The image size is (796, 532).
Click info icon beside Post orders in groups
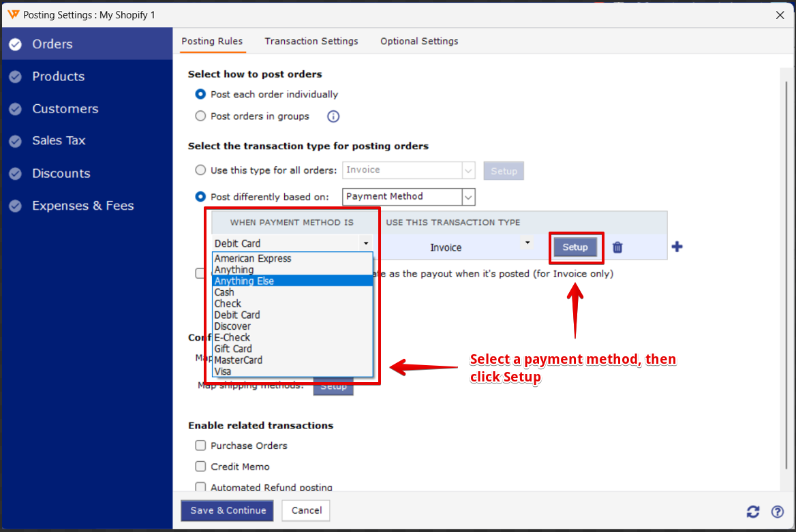click(333, 116)
